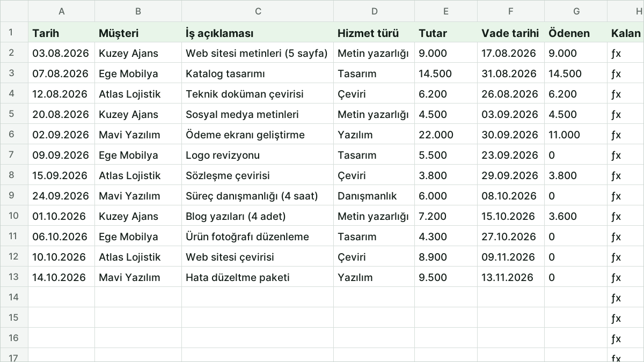Select column C header
The width and height of the screenshot is (644, 362).
click(258, 11)
